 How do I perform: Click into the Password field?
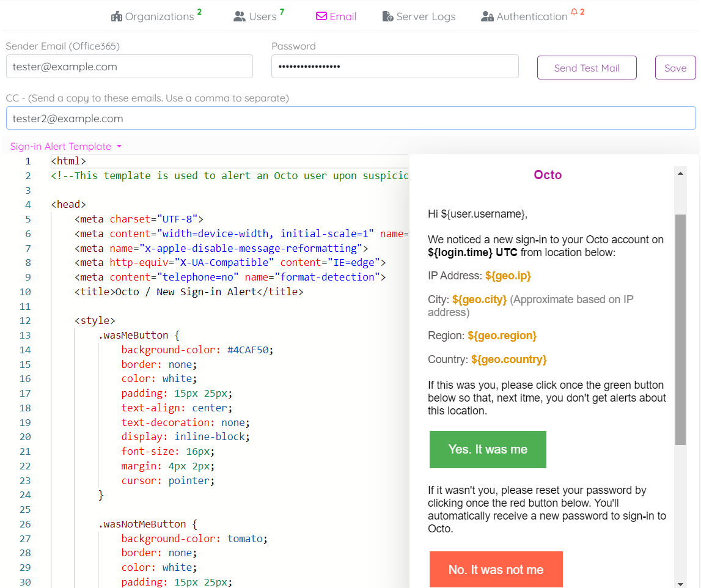click(x=395, y=67)
